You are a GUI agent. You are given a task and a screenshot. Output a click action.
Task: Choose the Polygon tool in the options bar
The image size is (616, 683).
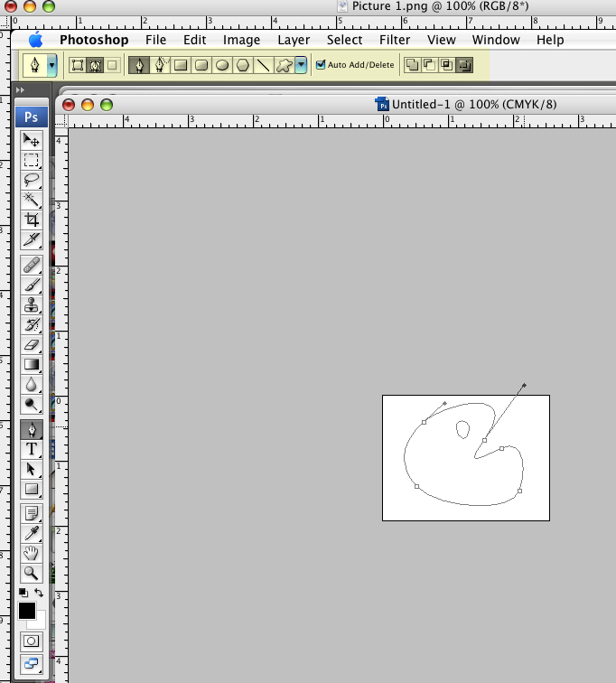(243, 65)
